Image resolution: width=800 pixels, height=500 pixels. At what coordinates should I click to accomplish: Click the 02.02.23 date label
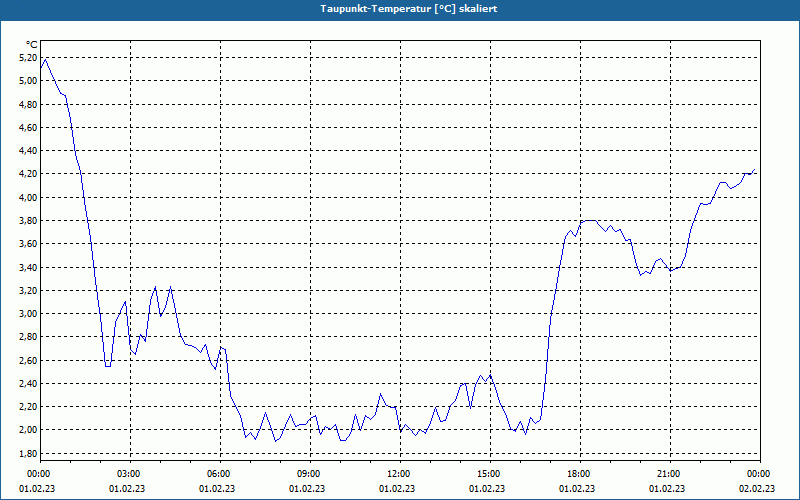[757, 489]
